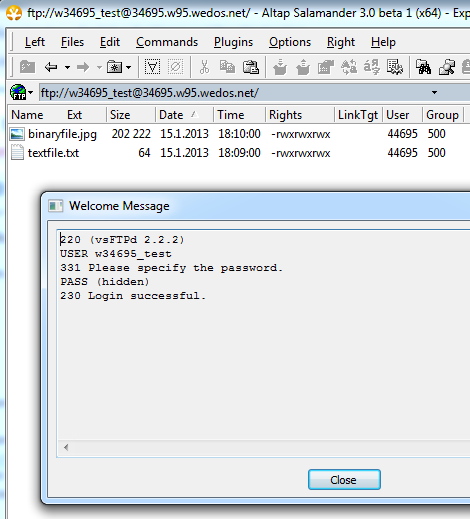Open the Plugins menu
470x519 pixels.
pyautogui.click(x=233, y=42)
